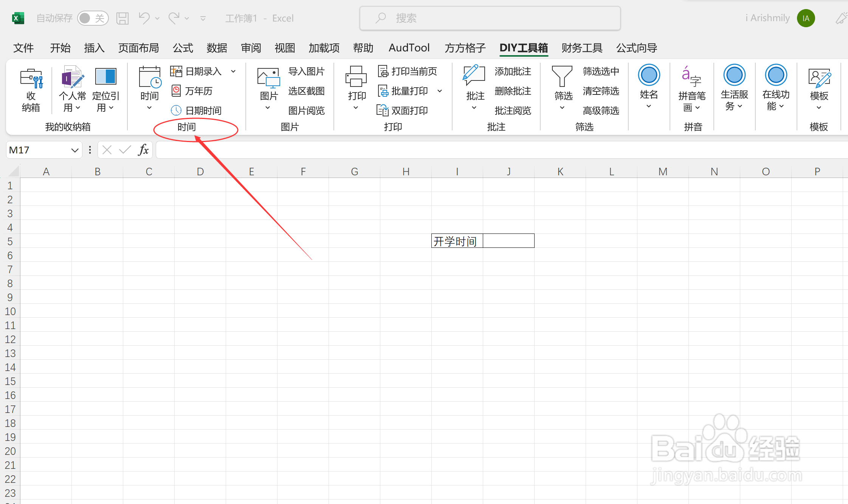Click the formula bar input area
848x504 pixels.
click(x=502, y=150)
